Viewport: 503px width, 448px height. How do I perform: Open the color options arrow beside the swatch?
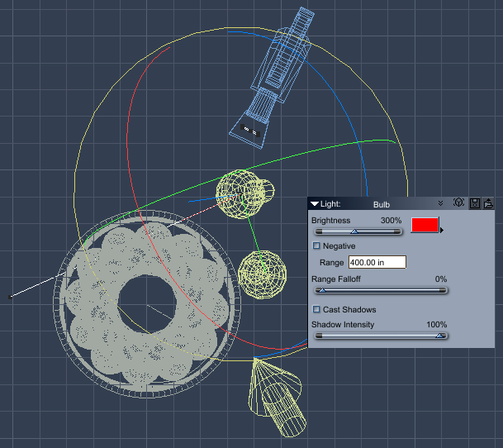pos(442,231)
